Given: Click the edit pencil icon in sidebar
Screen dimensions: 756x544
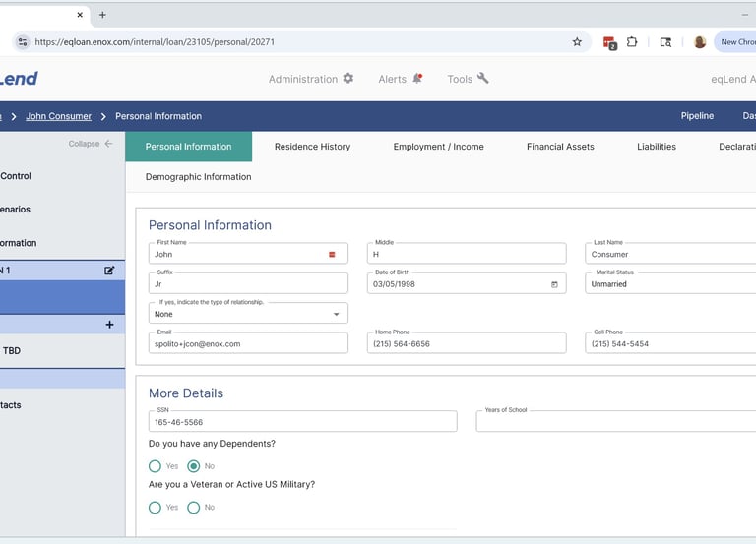Looking at the screenshot, I should click(109, 271).
